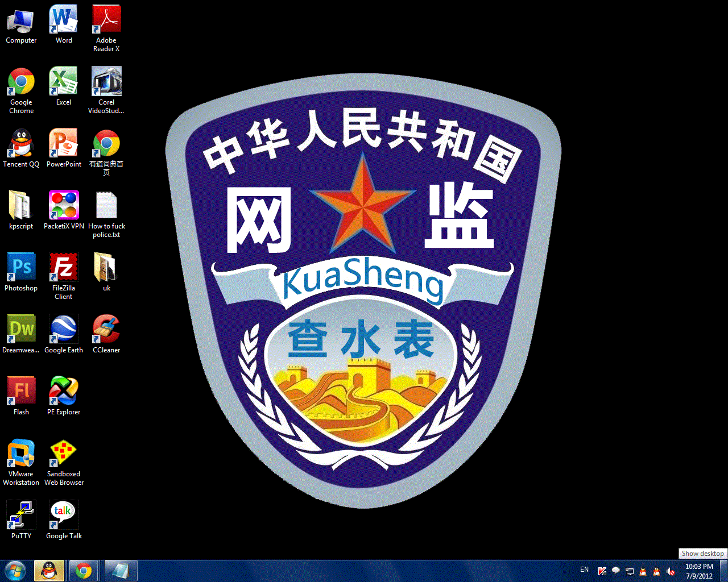Click the QQ penguin taskbar button

(x=49, y=571)
